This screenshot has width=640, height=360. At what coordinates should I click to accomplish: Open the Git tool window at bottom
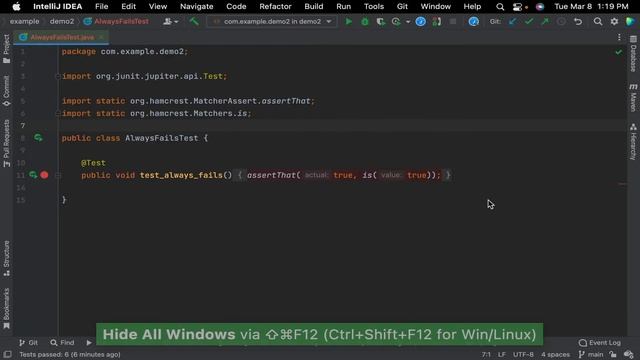click(x=28, y=343)
